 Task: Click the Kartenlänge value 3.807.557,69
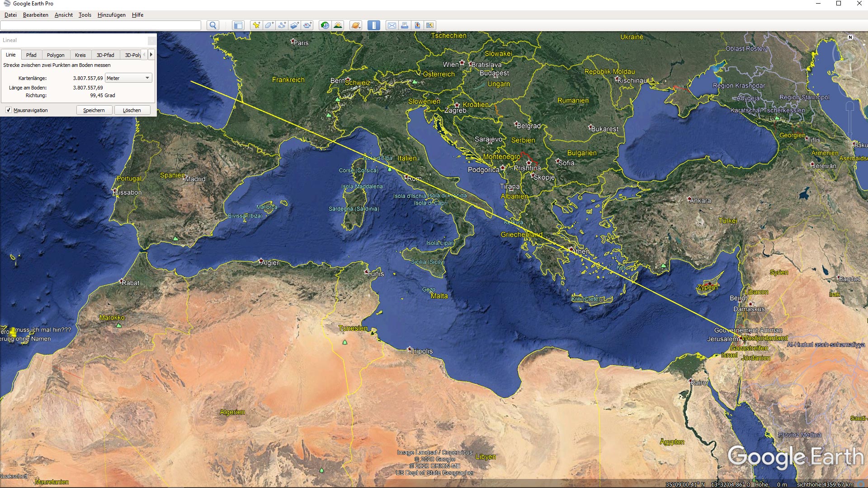pyautogui.click(x=88, y=78)
